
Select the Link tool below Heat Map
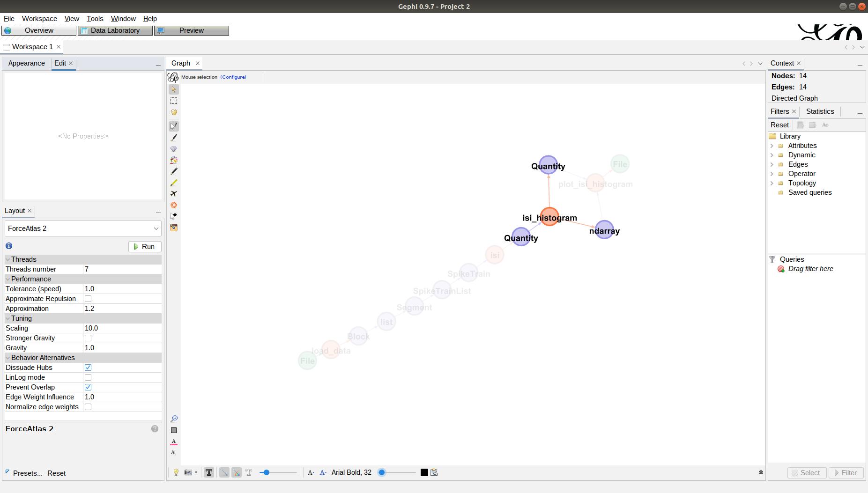[x=174, y=216]
